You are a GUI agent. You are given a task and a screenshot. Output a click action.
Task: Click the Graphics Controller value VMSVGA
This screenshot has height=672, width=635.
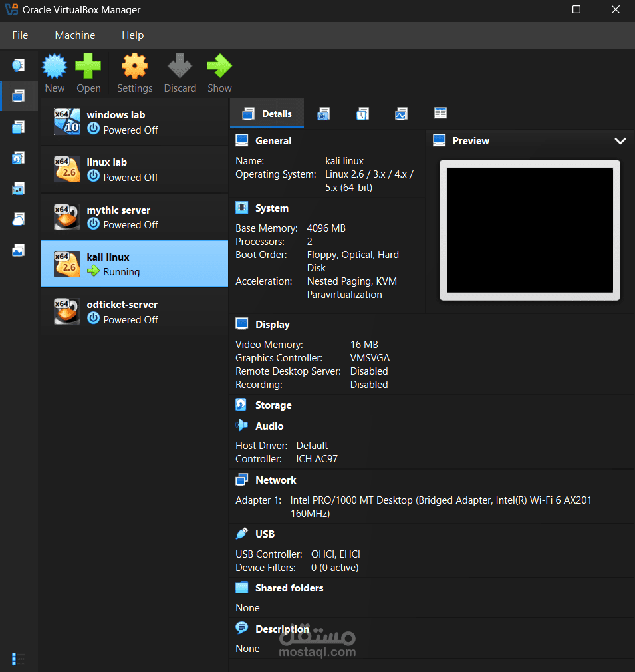tap(370, 358)
